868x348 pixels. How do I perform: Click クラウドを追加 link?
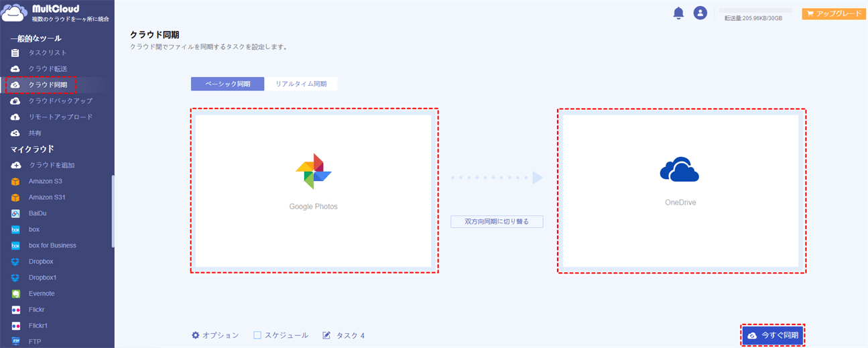[52, 165]
